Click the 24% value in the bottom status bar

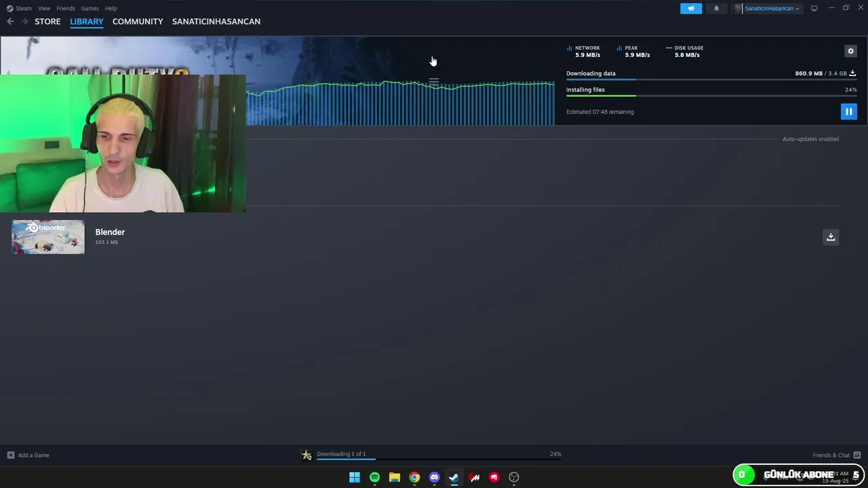tap(555, 454)
